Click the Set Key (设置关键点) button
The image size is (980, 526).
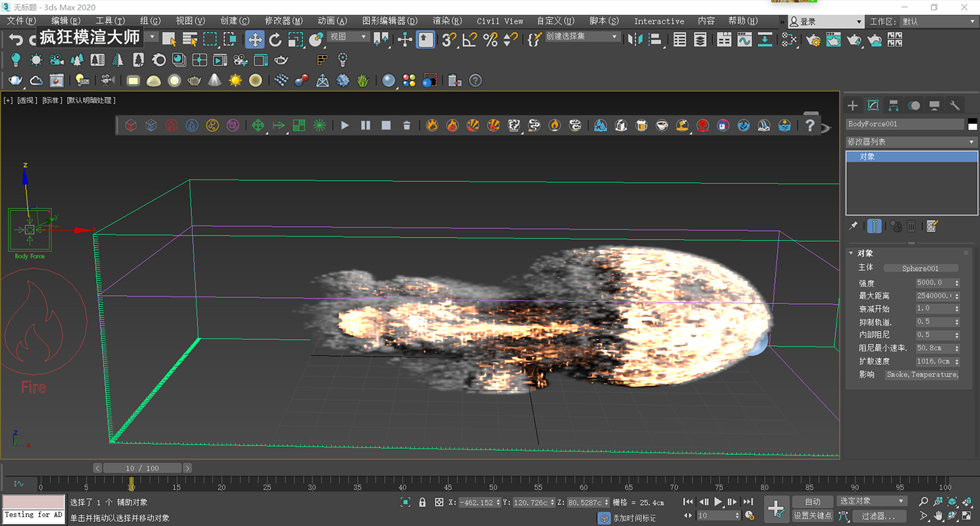pos(812,516)
